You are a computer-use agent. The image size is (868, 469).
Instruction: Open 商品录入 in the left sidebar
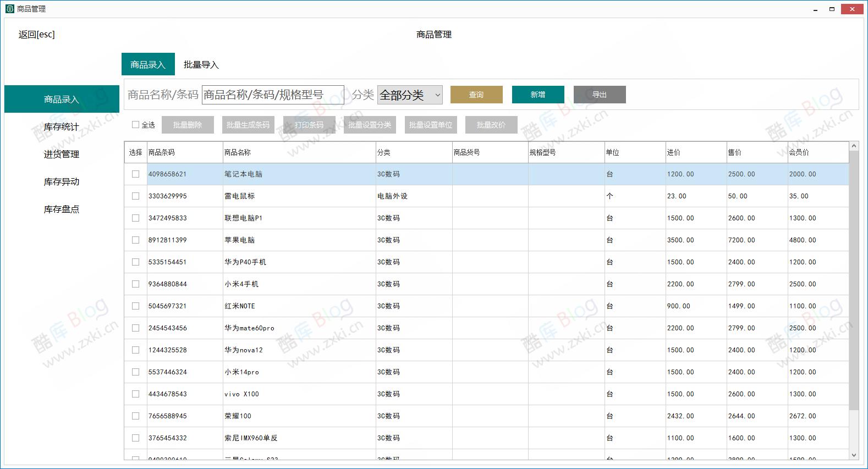[x=62, y=99]
